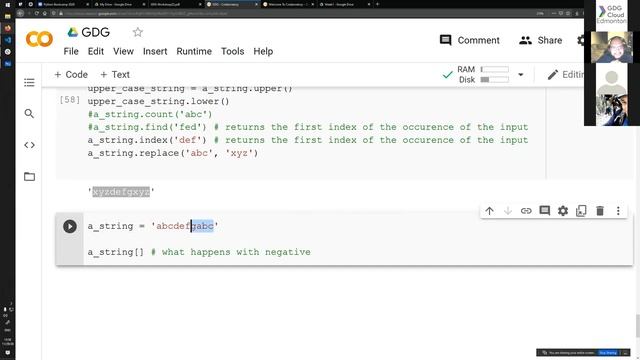Image resolution: width=640 pixels, height=360 pixels.
Task: Switch to the Welcome To Colaboratory tab
Action: 288,4
